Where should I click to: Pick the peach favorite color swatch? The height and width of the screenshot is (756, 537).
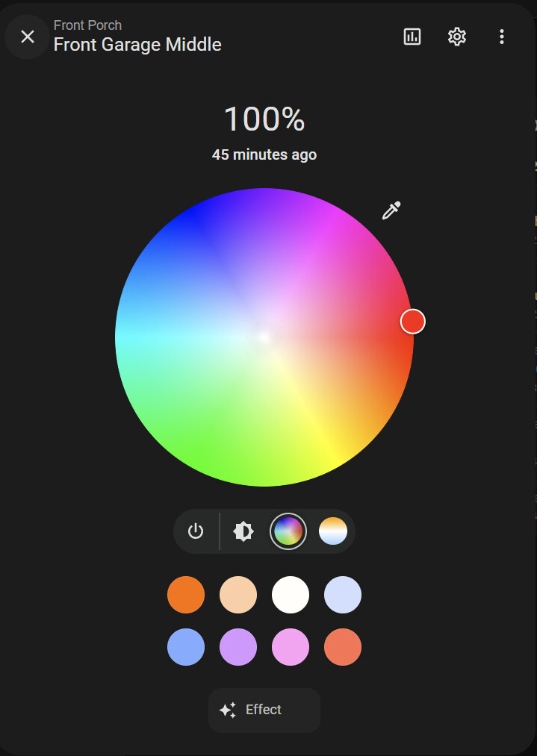(x=238, y=595)
